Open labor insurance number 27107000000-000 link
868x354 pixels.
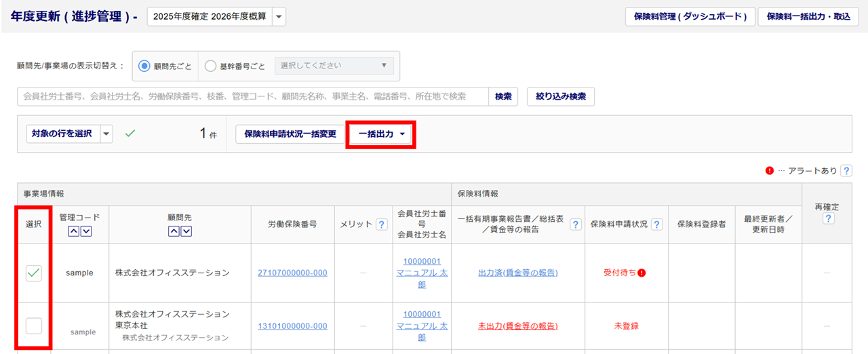[292, 273]
